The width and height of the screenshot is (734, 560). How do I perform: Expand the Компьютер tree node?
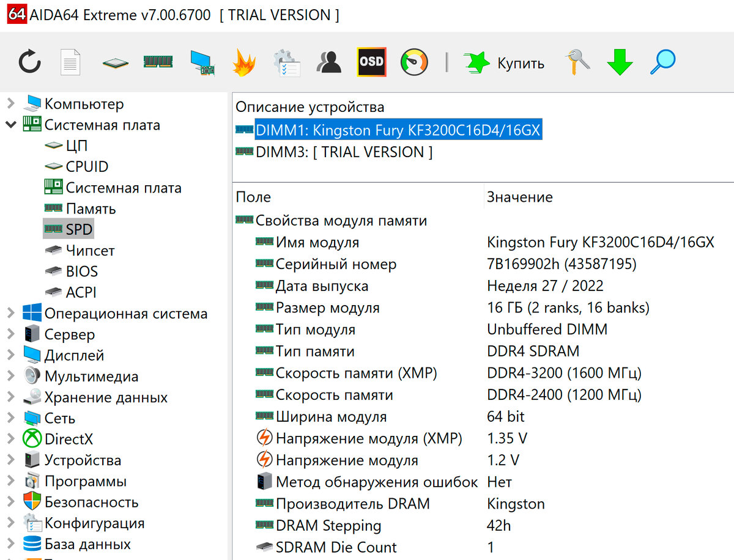[x=11, y=104]
